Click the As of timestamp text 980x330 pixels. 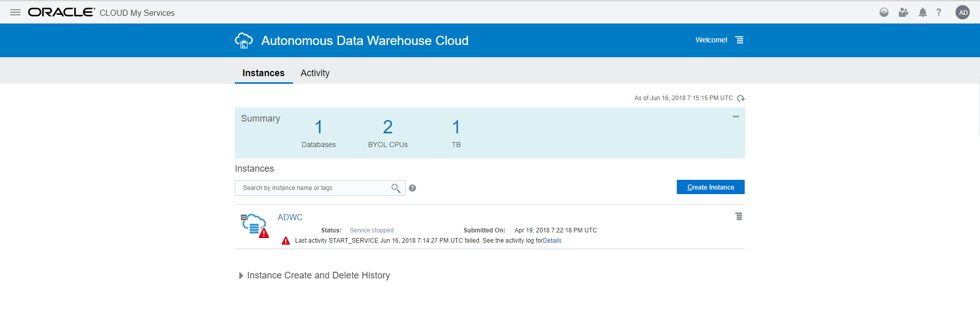click(x=683, y=98)
